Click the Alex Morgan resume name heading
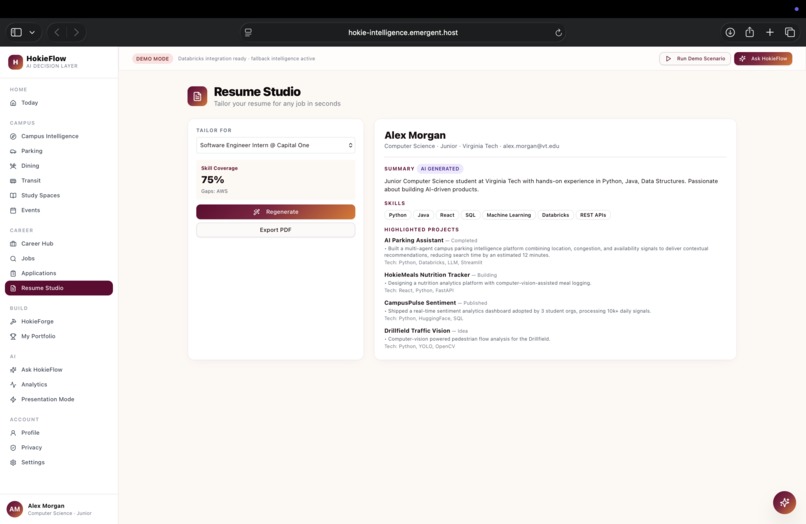This screenshot has height=524, width=806. [415, 135]
